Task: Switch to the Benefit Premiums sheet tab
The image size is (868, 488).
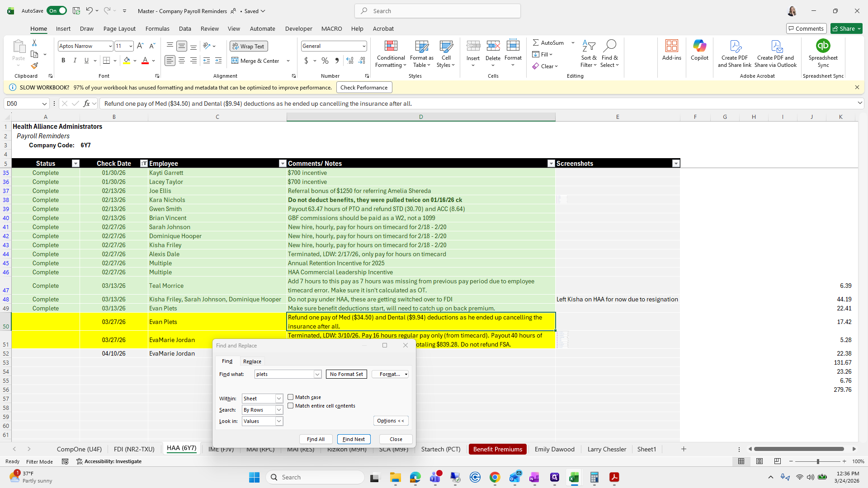Action: coord(497,449)
